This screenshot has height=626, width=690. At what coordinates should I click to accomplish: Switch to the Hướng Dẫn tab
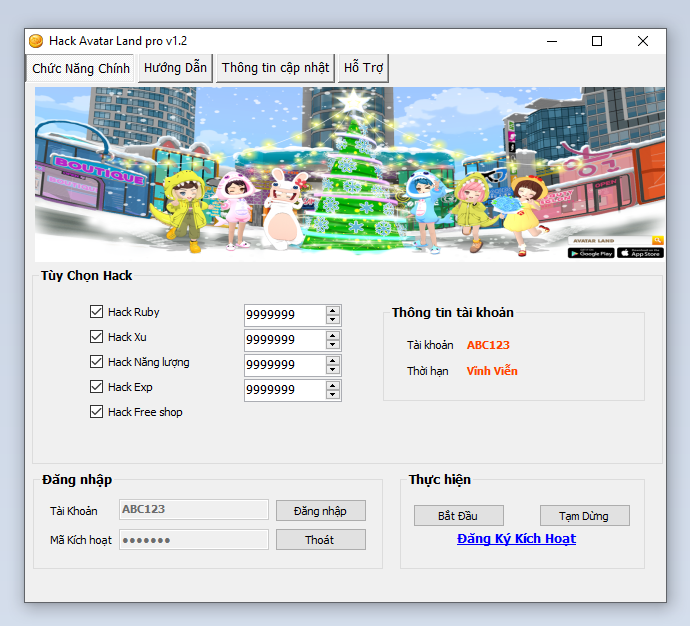[175, 68]
